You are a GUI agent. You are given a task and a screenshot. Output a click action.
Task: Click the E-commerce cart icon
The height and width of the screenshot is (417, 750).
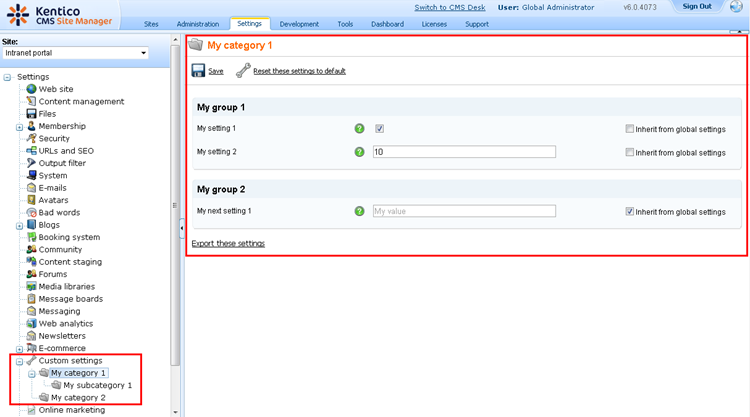(x=32, y=348)
